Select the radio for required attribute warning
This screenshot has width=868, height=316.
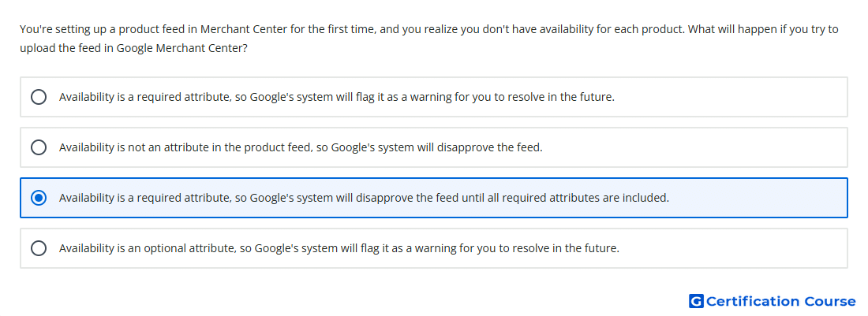(39, 97)
